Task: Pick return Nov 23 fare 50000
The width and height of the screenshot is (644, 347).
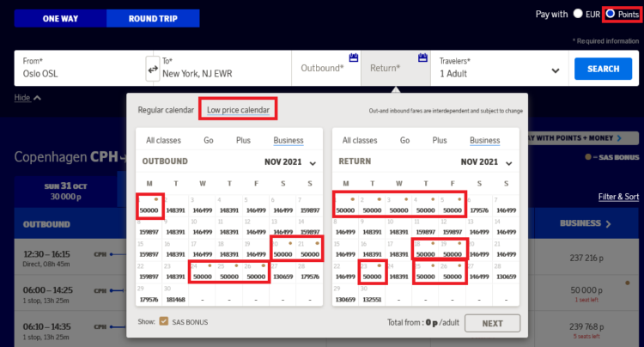Action: pyautogui.click(x=372, y=272)
